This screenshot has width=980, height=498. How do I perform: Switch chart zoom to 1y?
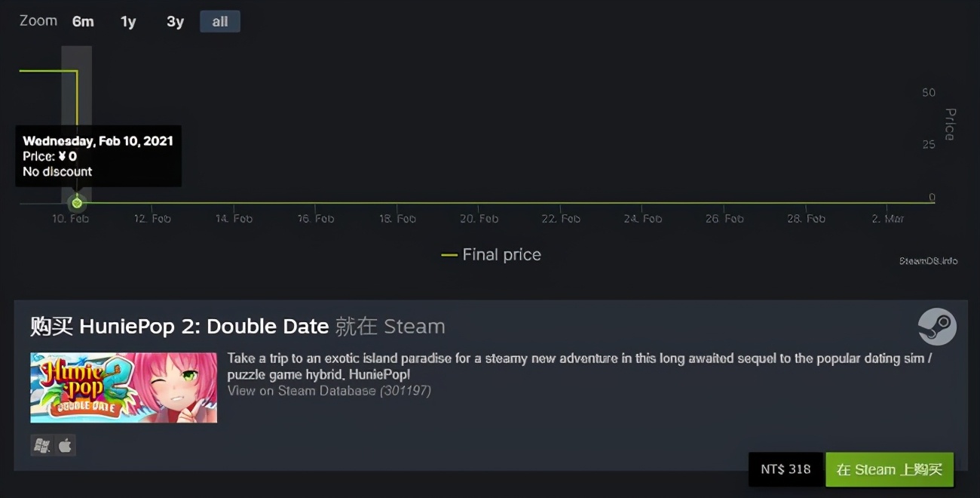tap(128, 21)
